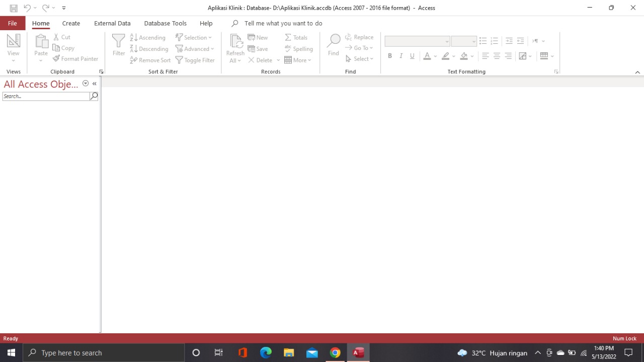Collapse the navigation pane shutter bar
The image size is (644, 362).
coord(95,84)
